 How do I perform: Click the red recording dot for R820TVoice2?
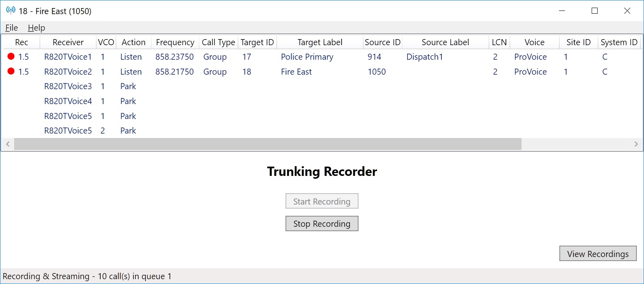point(11,71)
